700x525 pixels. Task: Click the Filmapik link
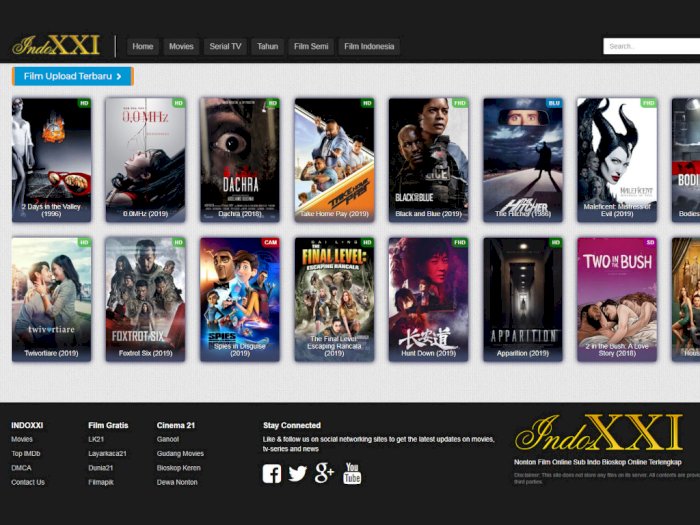(x=101, y=482)
